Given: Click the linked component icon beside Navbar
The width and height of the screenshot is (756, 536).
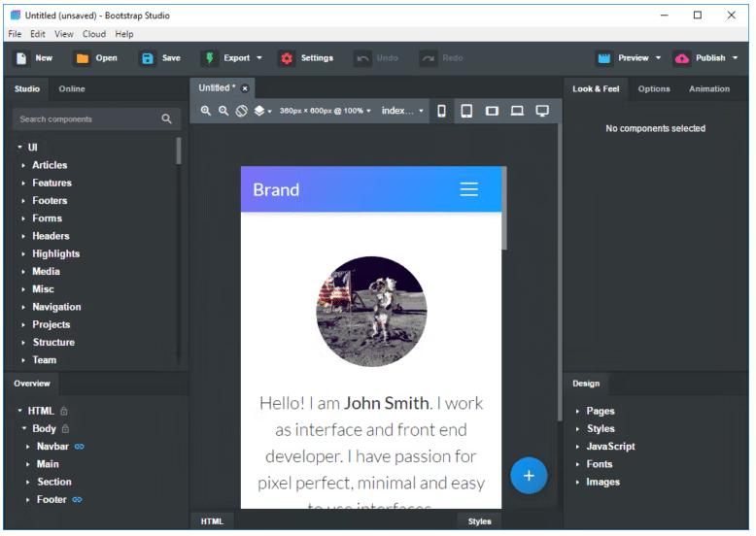Looking at the screenshot, I should (80, 447).
